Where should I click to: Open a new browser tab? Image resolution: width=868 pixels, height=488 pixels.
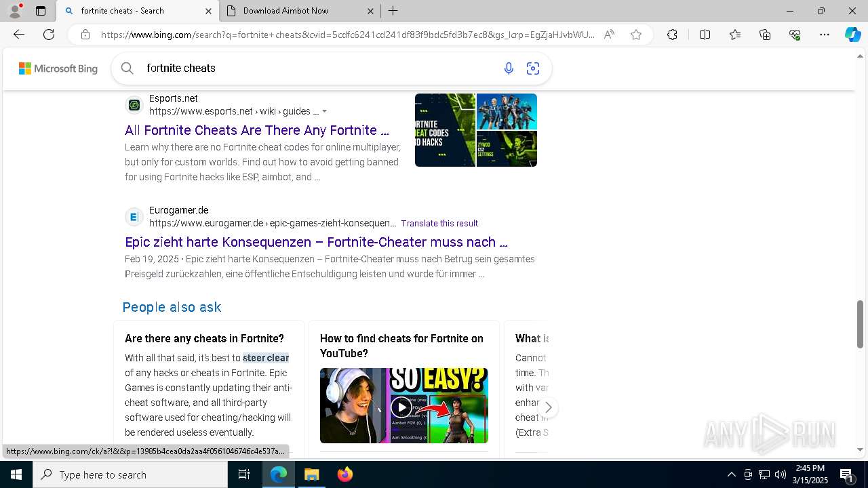pos(393,11)
